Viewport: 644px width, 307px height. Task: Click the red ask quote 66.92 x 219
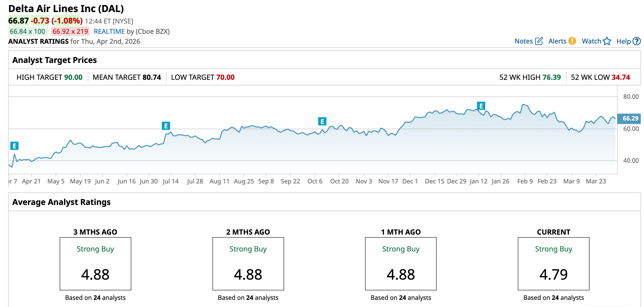(x=70, y=31)
